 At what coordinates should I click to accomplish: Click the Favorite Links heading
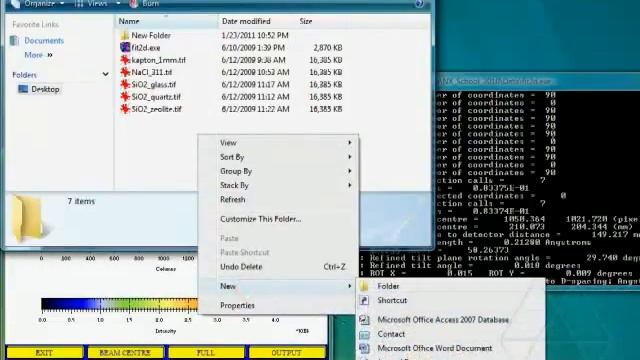pos(36,24)
